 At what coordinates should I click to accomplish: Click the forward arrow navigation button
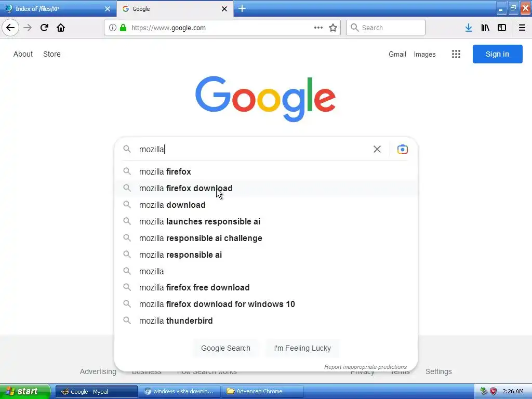(28, 28)
